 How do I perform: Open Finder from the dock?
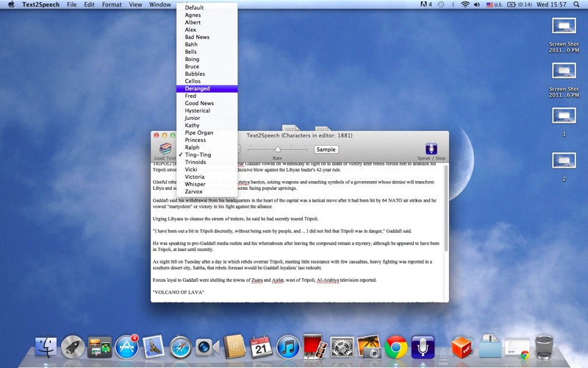(46, 347)
